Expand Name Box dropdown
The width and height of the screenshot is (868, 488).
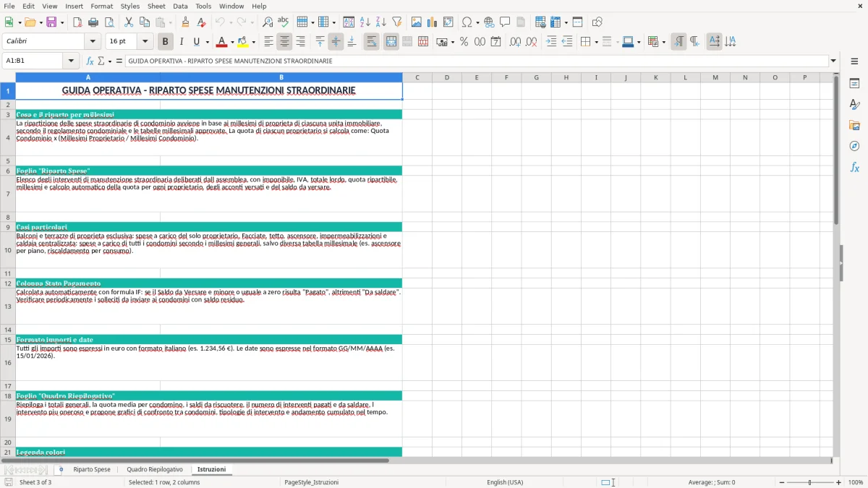[x=71, y=61]
